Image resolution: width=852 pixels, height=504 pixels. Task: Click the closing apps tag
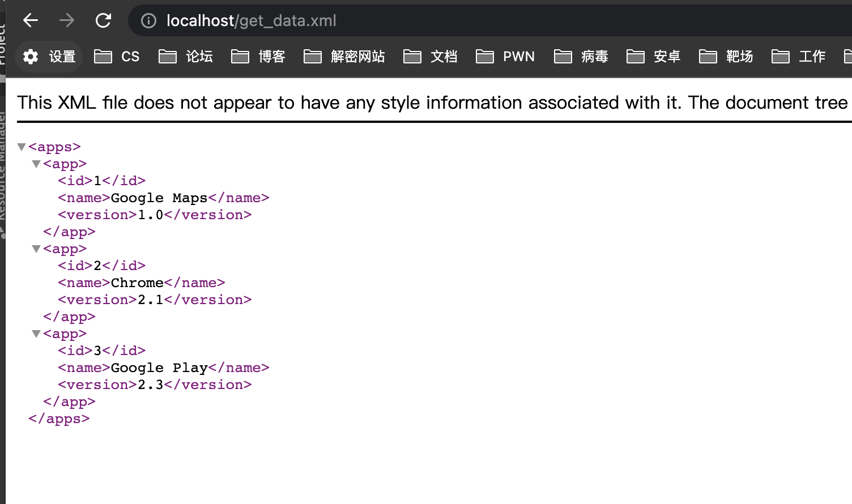(x=59, y=419)
